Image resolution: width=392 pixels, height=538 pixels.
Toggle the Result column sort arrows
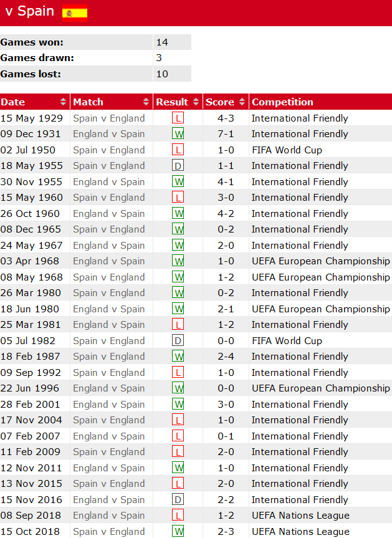196,102
